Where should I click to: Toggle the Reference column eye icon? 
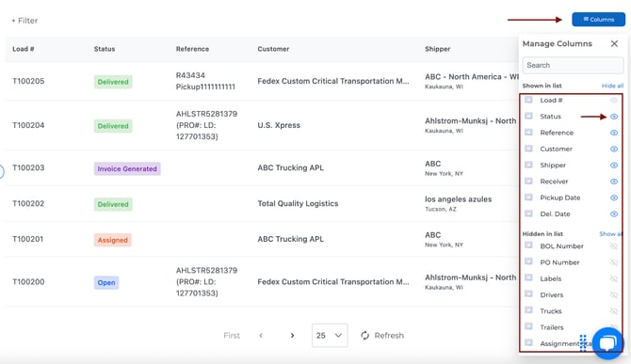click(x=614, y=133)
